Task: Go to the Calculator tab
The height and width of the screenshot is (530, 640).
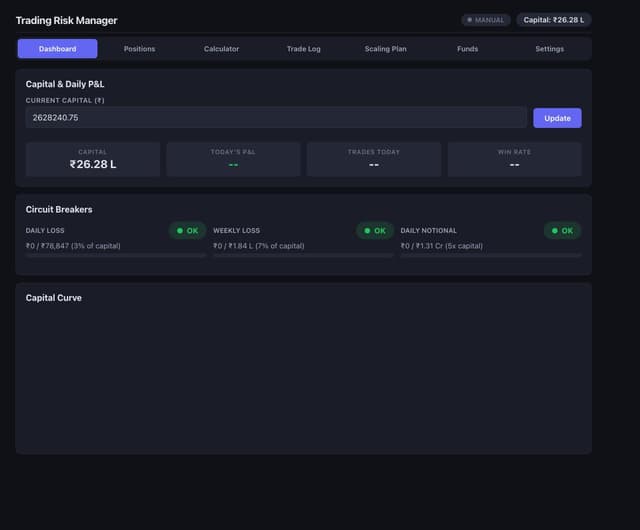Action: click(x=221, y=49)
